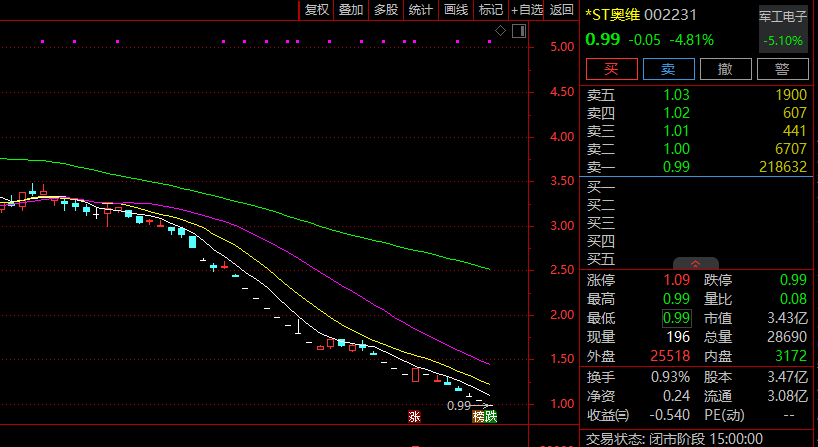Toggle the side panel layout icon
818x447 pixels.
[518, 31]
